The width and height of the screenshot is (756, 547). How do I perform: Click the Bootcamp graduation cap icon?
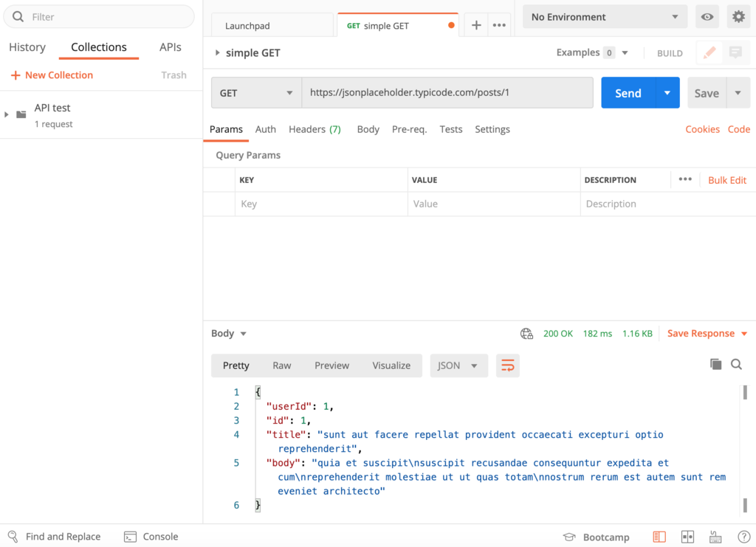click(x=569, y=537)
